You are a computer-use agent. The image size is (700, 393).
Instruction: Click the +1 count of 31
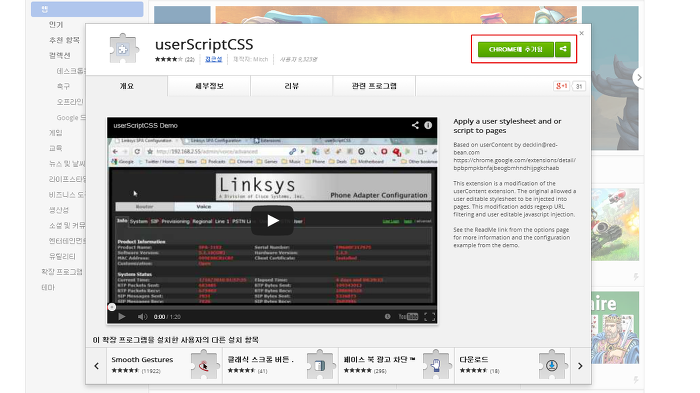pyautogui.click(x=579, y=86)
